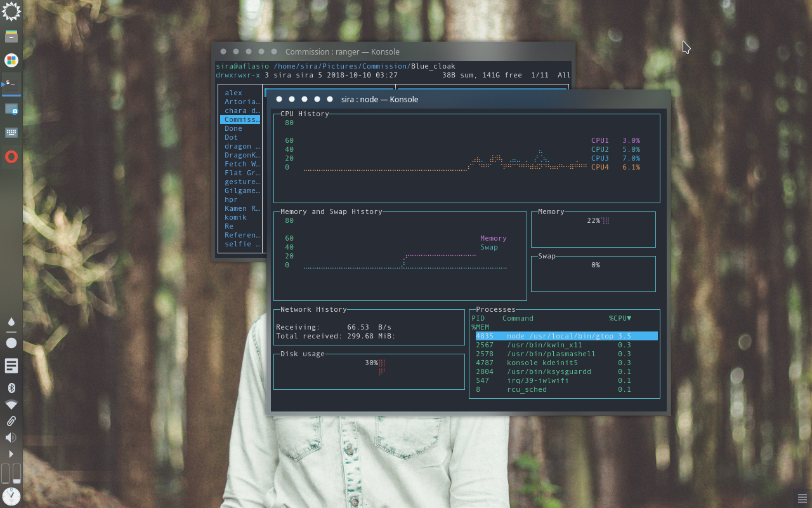Screen dimensions: 812x508
Task: Click the Disk usage panel title
Action: point(303,354)
